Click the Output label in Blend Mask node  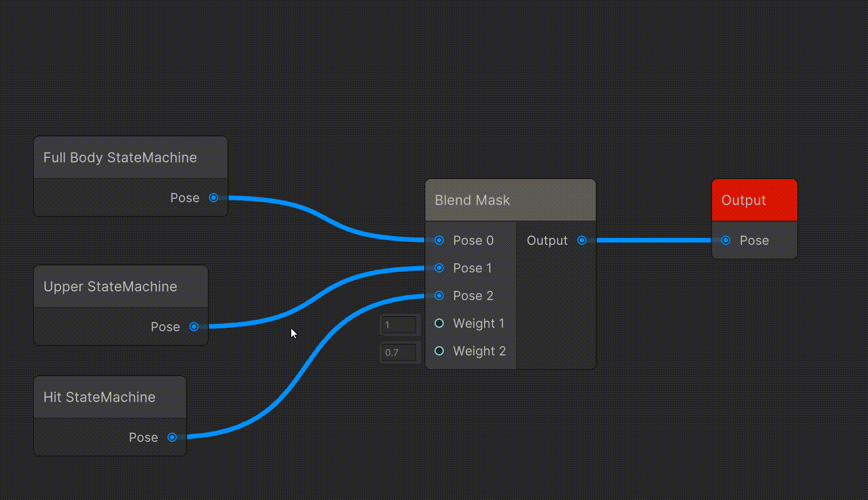[547, 240]
